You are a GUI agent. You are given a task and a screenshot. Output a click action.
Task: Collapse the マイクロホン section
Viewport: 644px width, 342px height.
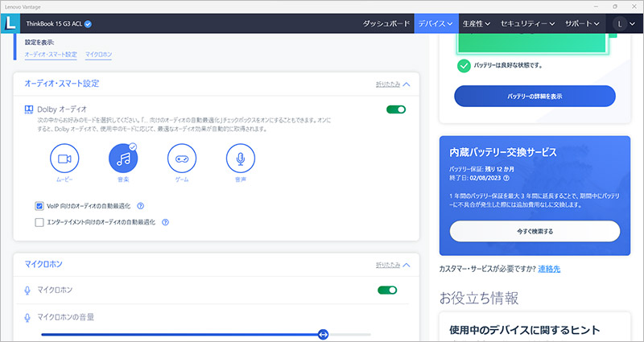click(393, 264)
